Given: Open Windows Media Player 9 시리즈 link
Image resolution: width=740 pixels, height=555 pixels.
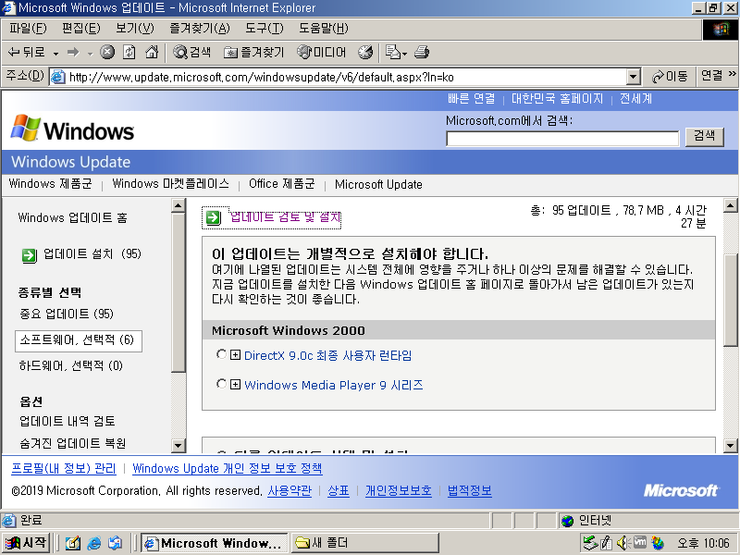Looking at the screenshot, I should pos(334,385).
